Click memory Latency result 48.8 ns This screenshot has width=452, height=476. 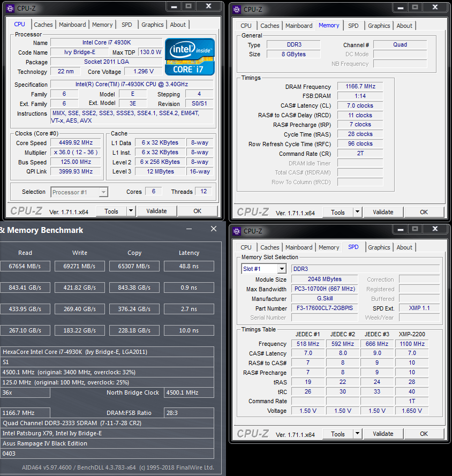[189, 266]
